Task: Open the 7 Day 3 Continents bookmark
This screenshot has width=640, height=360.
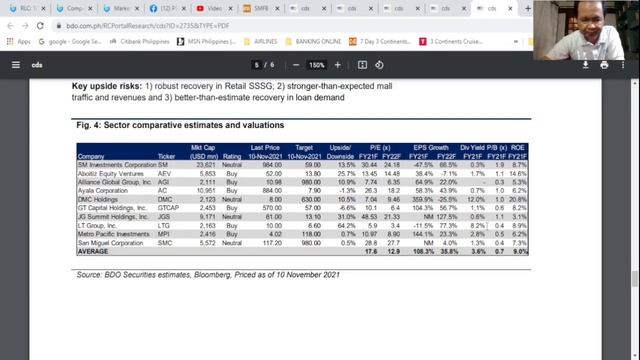Action: [x=380, y=41]
